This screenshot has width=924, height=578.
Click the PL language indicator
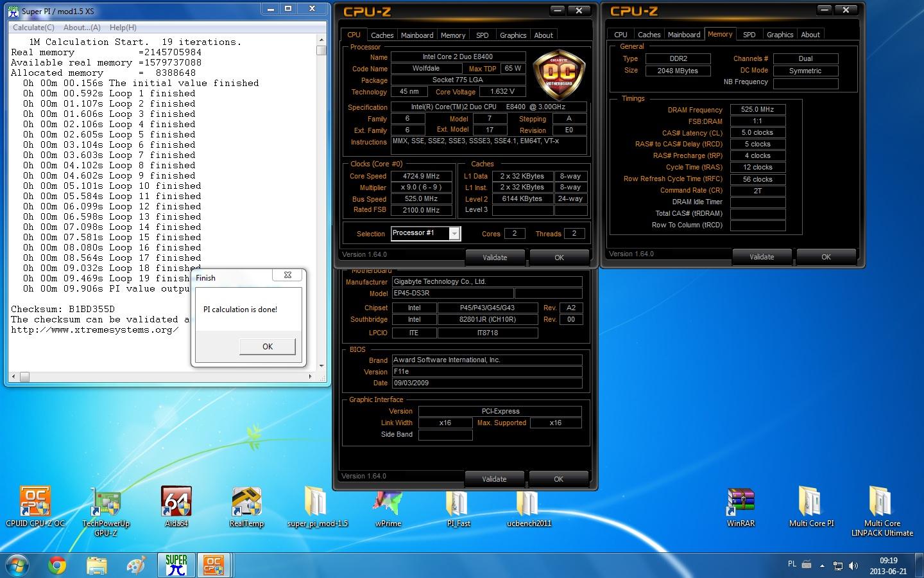point(792,564)
